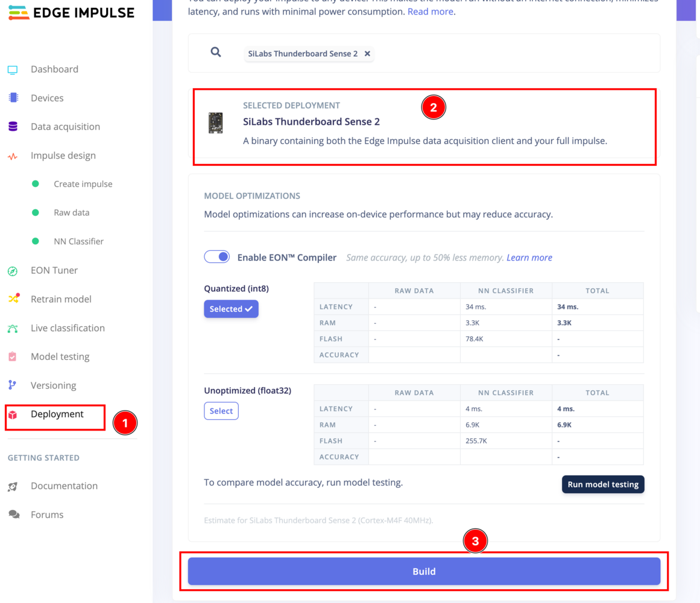Click the deployment target search field
The height and width of the screenshot is (603, 700).
click(x=424, y=53)
